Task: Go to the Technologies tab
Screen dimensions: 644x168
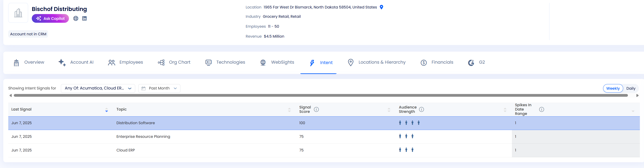Action: (225, 62)
